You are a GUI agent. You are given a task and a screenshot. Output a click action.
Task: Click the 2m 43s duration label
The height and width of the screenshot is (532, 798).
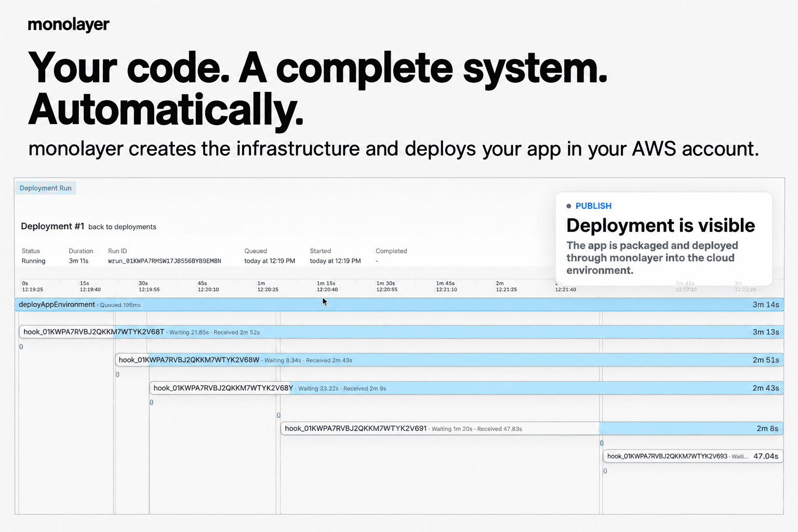click(766, 388)
